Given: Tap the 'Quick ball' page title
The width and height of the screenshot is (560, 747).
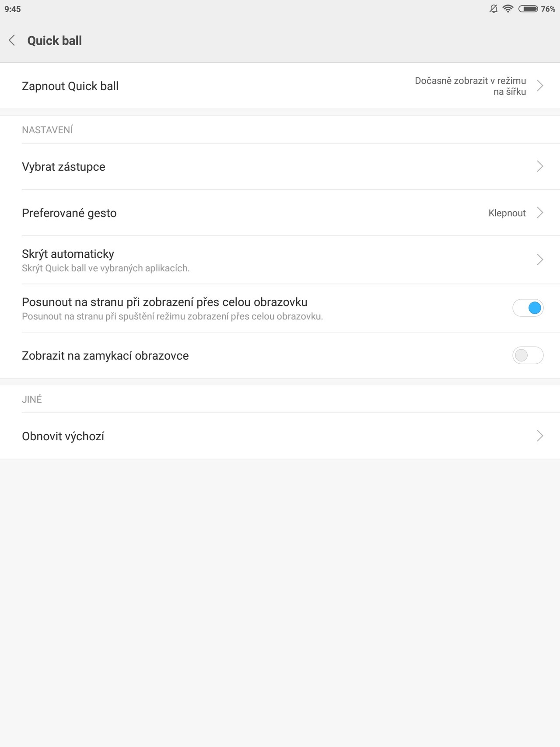Looking at the screenshot, I should (54, 40).
